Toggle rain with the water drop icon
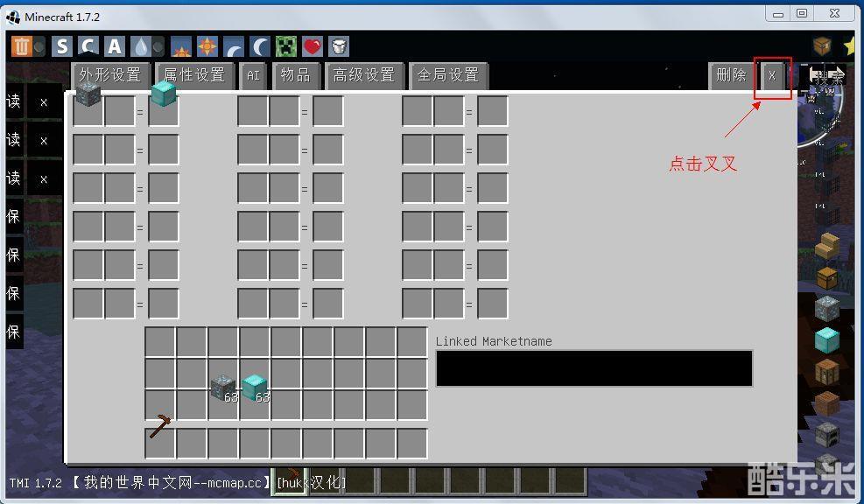The width and height of the screenshot is (864, 504). point(141,47)
